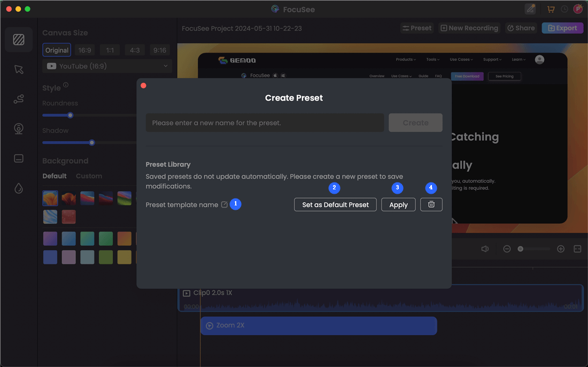Select the 4:3 canvas size
The height and width of the screenshot is (367, 588).
[x=135, y=50]
